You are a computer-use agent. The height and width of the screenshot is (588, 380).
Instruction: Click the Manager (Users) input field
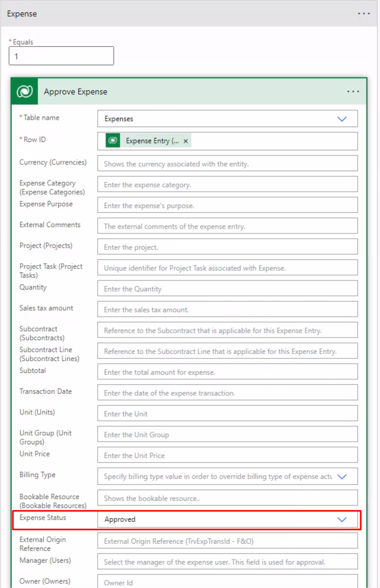pos(228,562)
